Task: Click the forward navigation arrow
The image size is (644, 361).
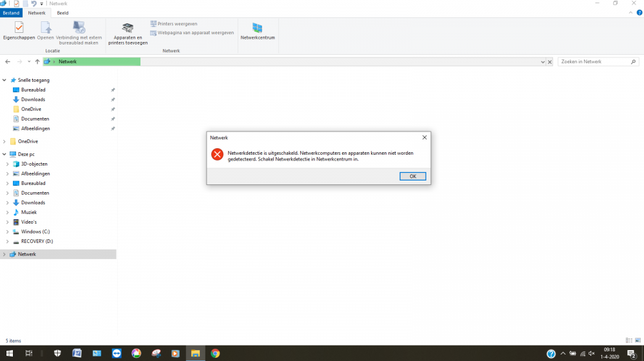Action: [x=19, y=62]
